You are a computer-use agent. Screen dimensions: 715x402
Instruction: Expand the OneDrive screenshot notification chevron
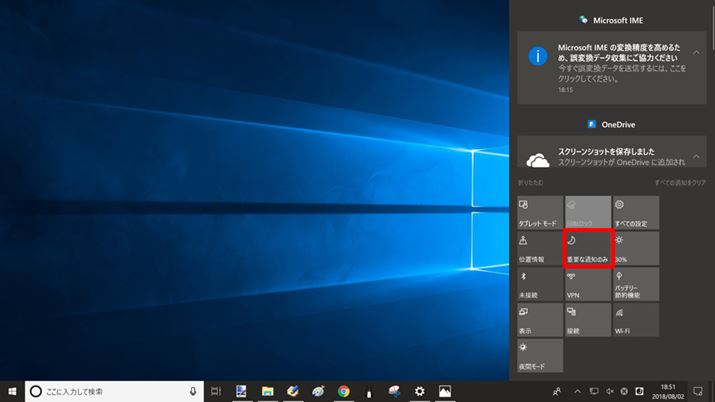(696, 159)
